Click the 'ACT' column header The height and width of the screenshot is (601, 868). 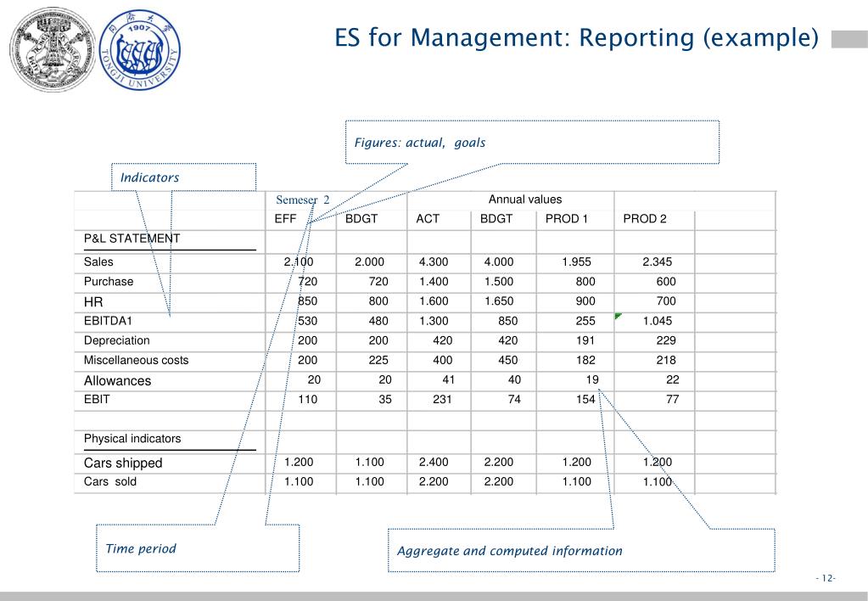[428, 219]
